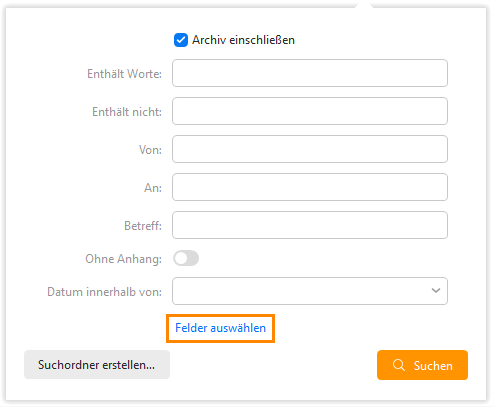The width and height of the screenshot is (493, 407).
Task: Select the Von input field
Action: point(310,149)
